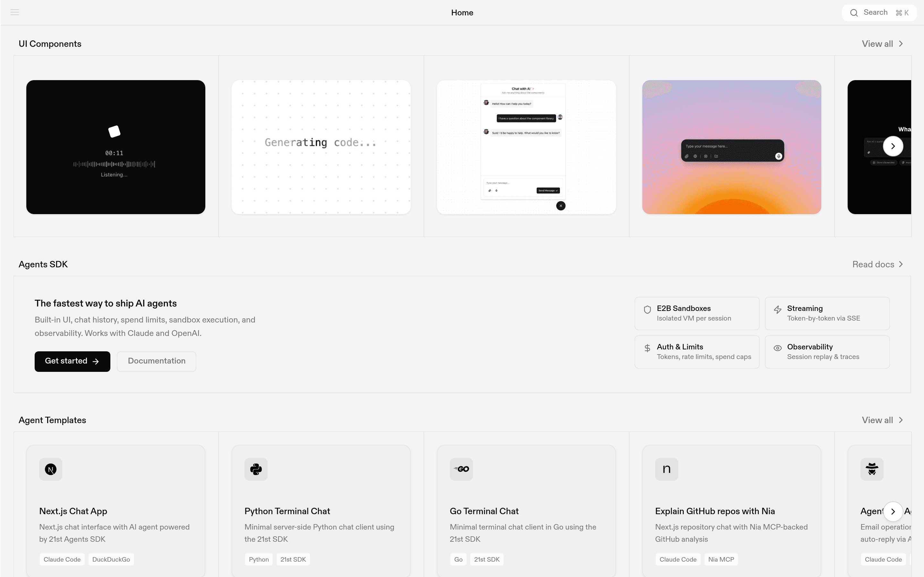Select the Next.js logo on Next.js Chat App card
The width and height of the screenshot is (924, 577).
pos(50,469)
